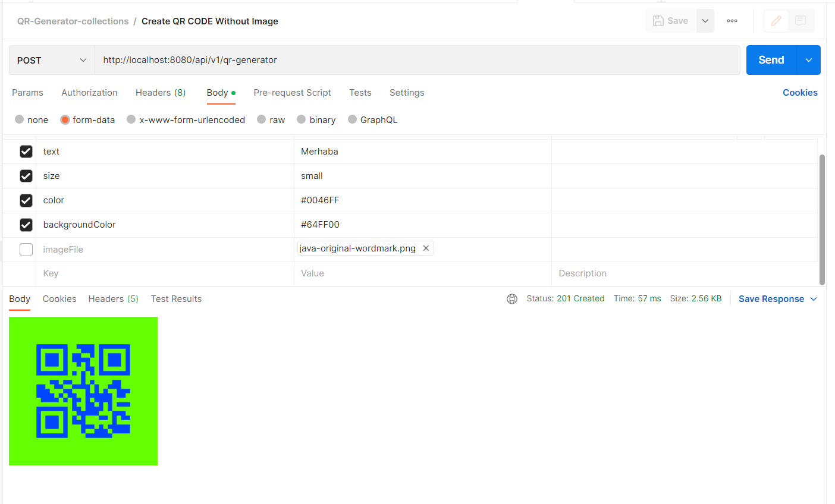Click the small value cell
This screenshot has width=835, height=504.
(x=422, y=176)
